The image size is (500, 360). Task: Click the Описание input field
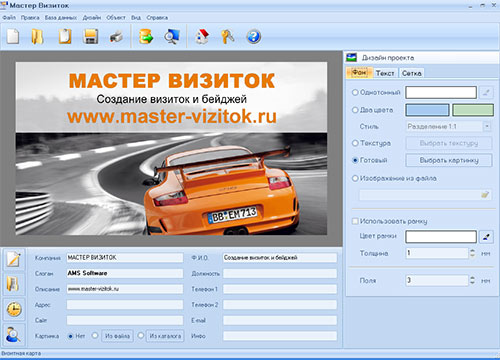(x=125, y=289)
